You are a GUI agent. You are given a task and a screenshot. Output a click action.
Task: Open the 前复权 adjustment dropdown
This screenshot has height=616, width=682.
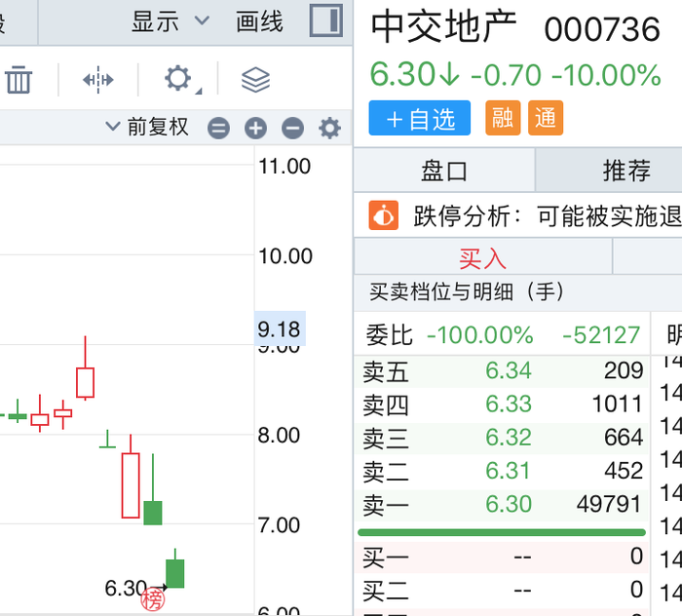(x=147, y=128)
